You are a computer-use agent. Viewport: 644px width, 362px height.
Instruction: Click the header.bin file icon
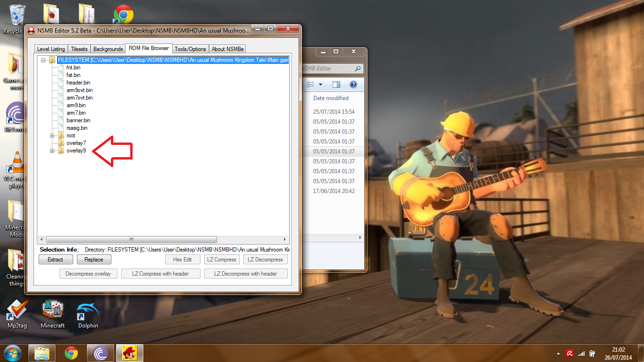[61, 83]
